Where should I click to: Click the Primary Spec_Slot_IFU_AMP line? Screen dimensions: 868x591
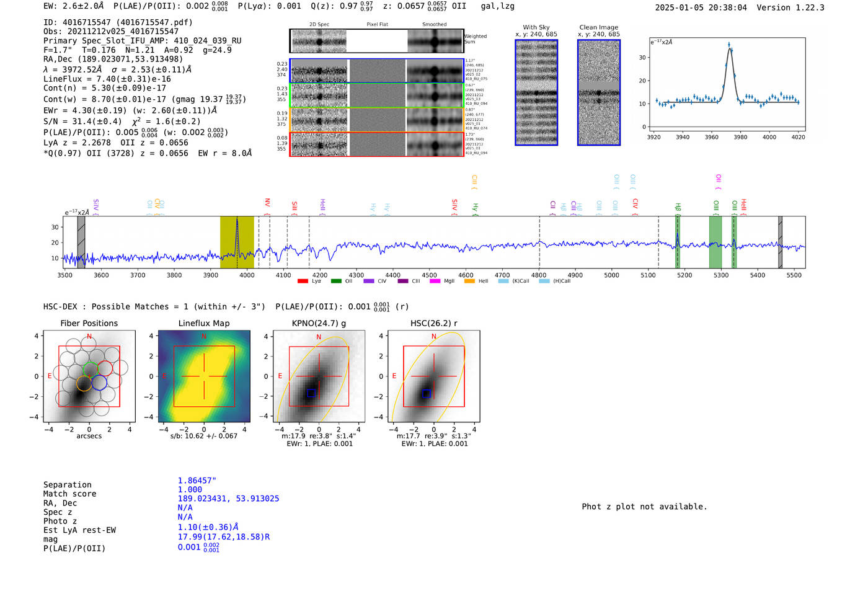[143, 41]
